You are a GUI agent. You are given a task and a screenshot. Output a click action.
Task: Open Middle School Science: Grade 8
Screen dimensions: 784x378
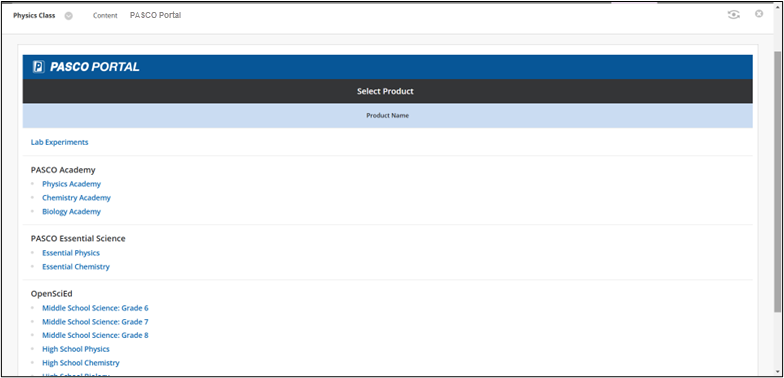(x=95, y=336)
